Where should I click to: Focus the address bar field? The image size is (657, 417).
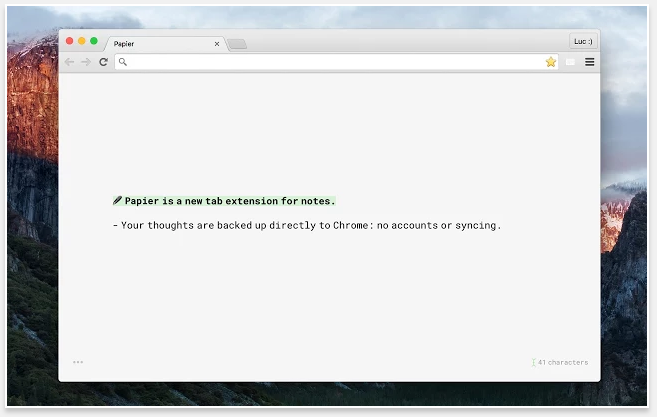pos(336,62)
